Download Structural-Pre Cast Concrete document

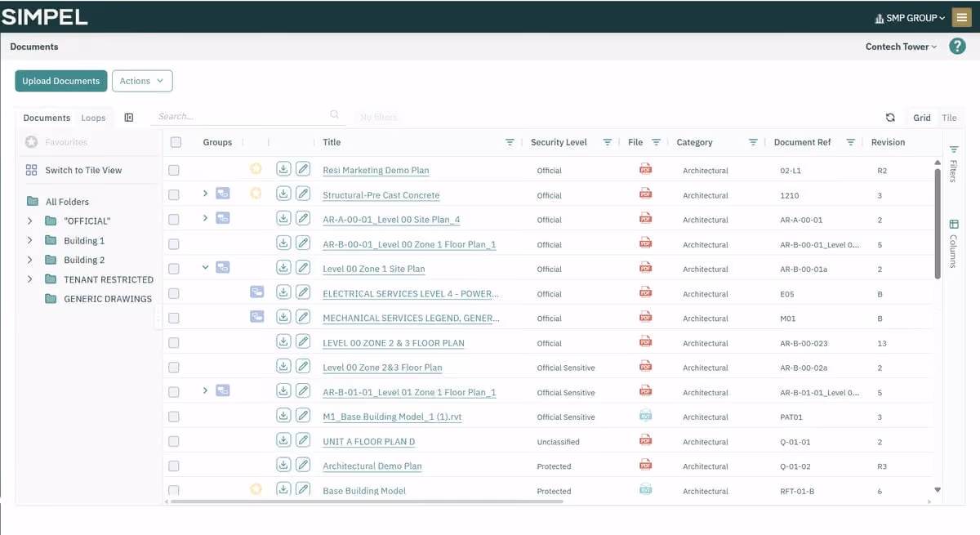tap(283, 194)
